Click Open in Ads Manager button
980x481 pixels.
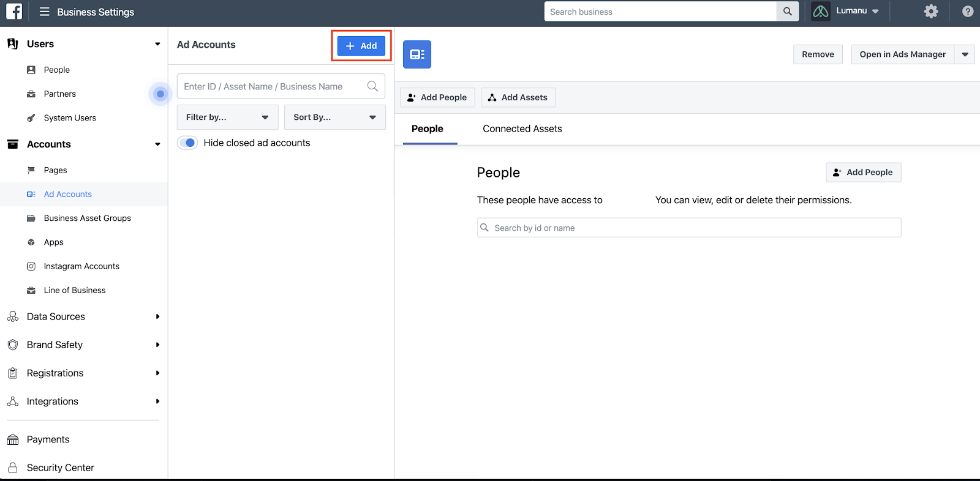[x=903, y=54]
